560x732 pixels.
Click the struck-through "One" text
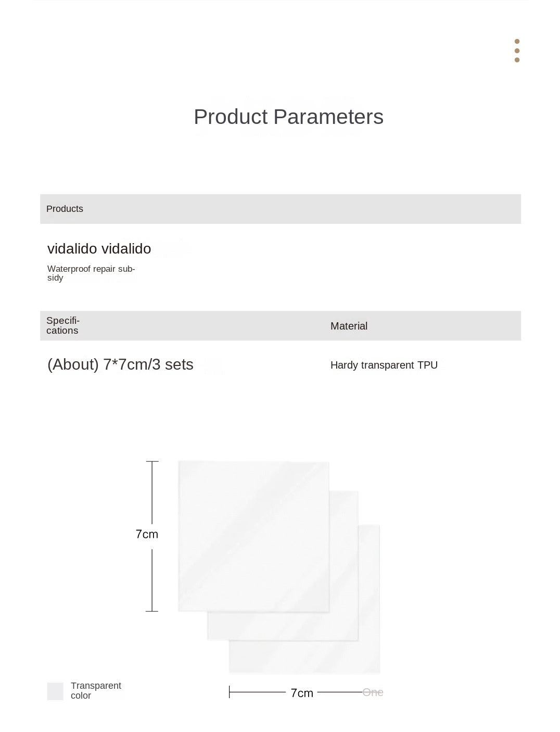coord(373,692)
